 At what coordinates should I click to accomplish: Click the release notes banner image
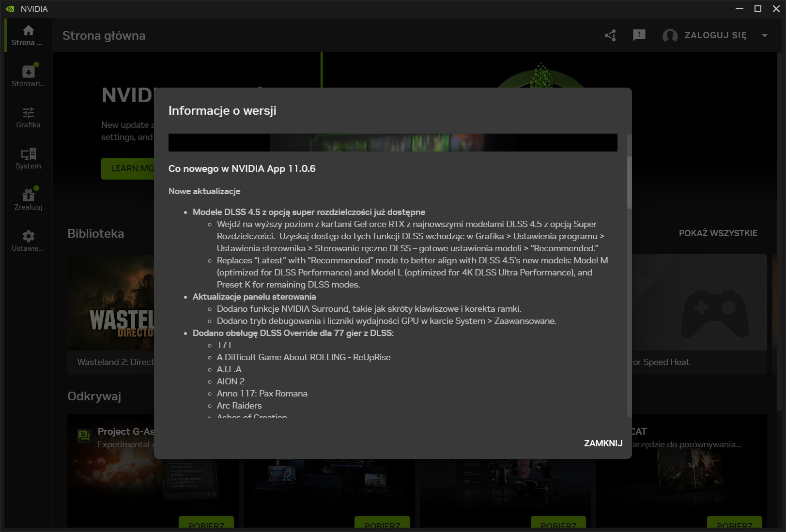point(392,143)
